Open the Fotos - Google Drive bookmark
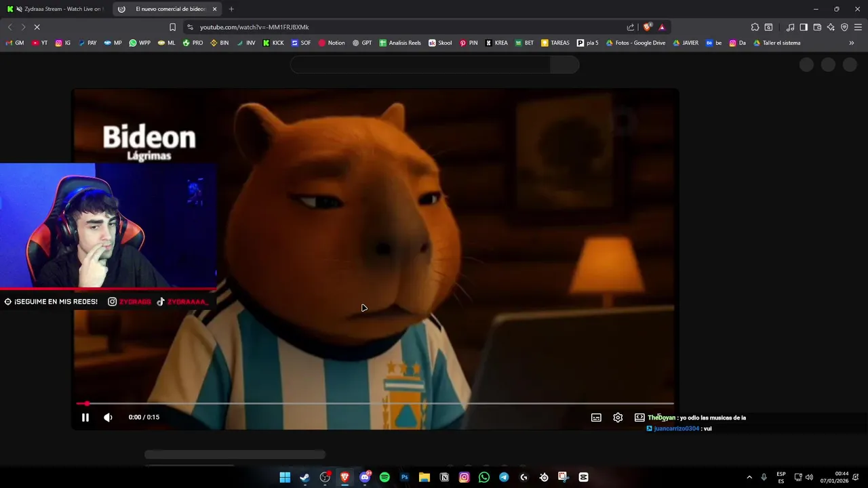The image size is (868, 488). coord(635,43)
